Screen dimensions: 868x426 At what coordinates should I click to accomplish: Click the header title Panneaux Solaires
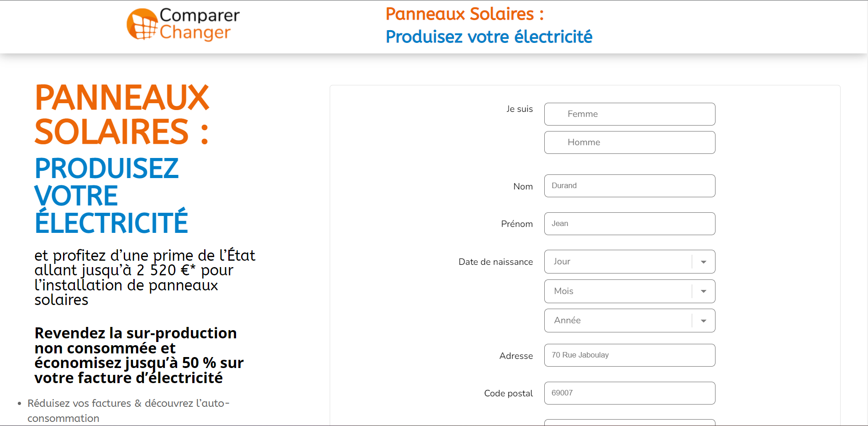pos(465,14)
